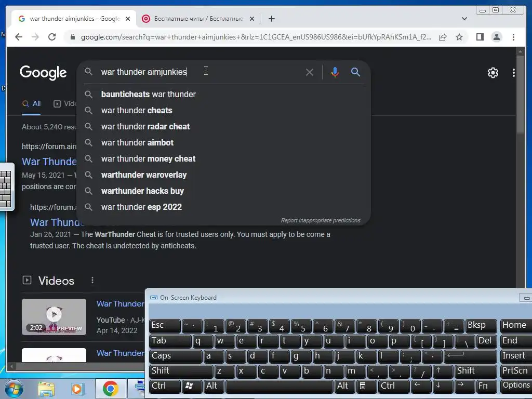Choose suggestion warthunder waroverlay
The image size is (532, 399).
[223, 175]
